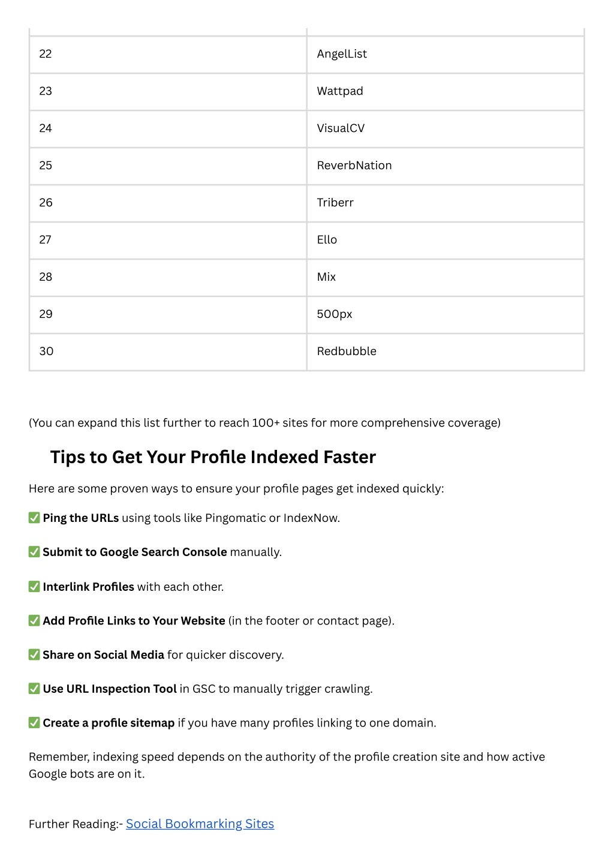The image size is (614, 868).
Task: Click the checkmark next to Submit to Google Search Console
Action: point(34,552)
